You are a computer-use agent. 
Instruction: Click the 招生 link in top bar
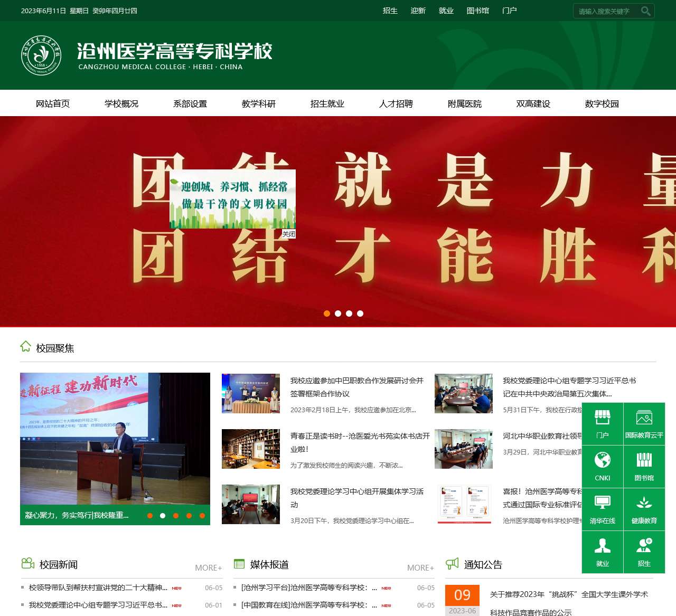click(390, 11)
